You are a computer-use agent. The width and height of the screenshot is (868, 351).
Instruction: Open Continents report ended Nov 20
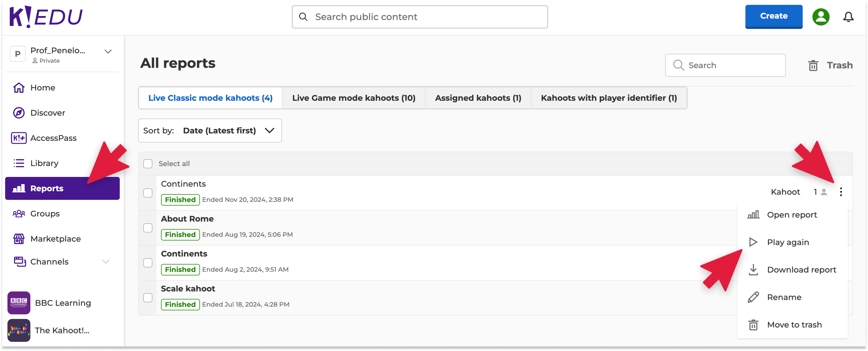pos(183,184)
